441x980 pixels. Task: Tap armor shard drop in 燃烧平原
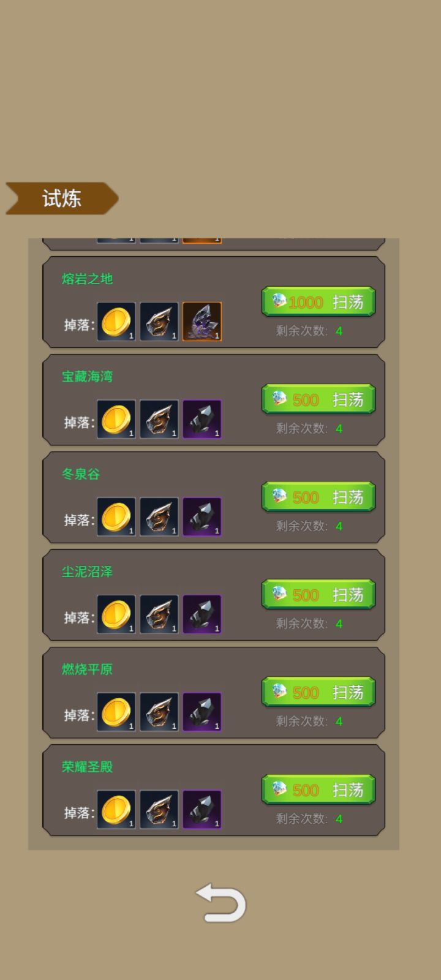(x=159, y=712)
